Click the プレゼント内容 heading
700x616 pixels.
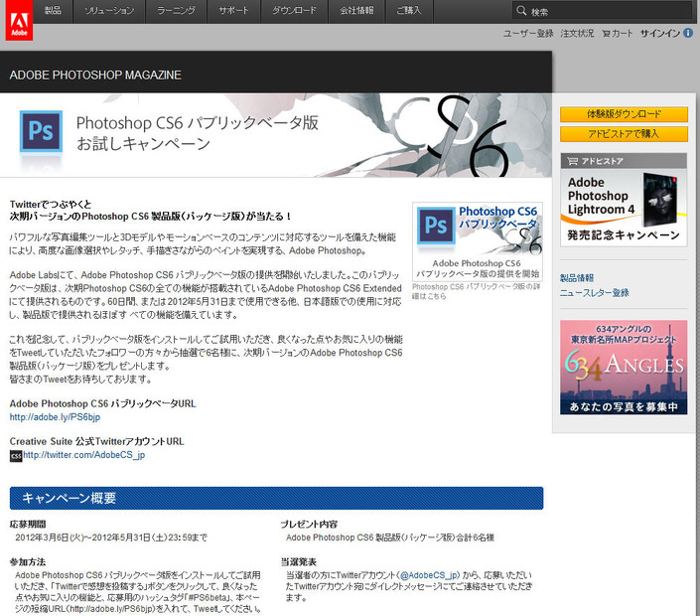[309, 525]
